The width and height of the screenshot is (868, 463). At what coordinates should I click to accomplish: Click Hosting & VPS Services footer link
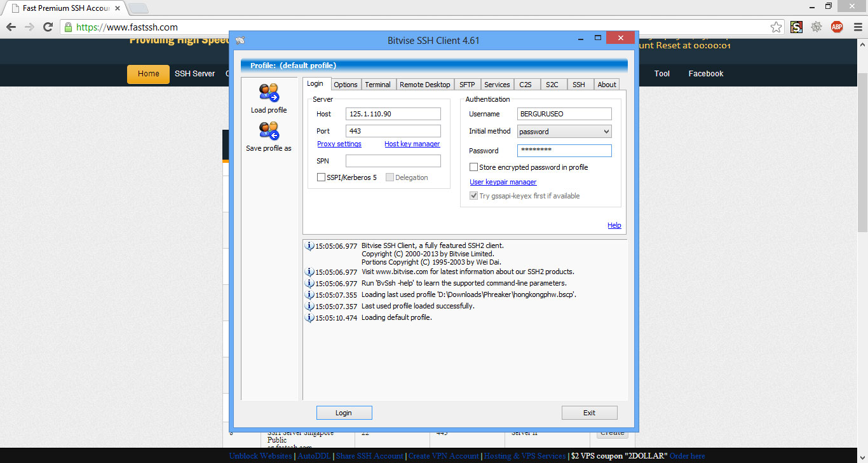click(x=525, y=456)
